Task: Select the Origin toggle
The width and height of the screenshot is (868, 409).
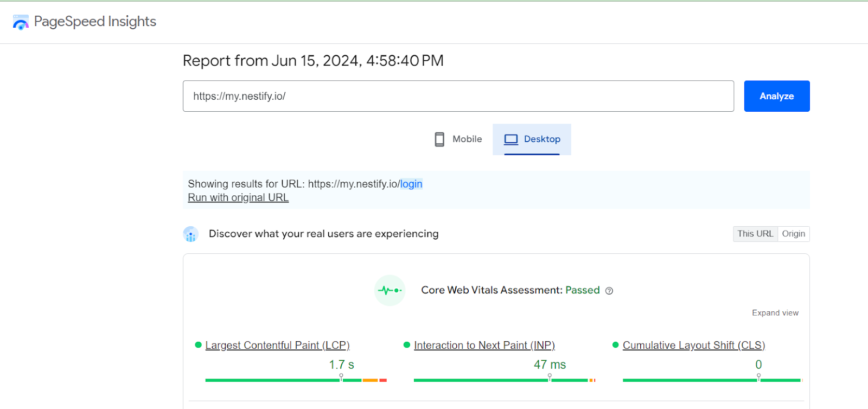Action: click(x=794, y=234)
